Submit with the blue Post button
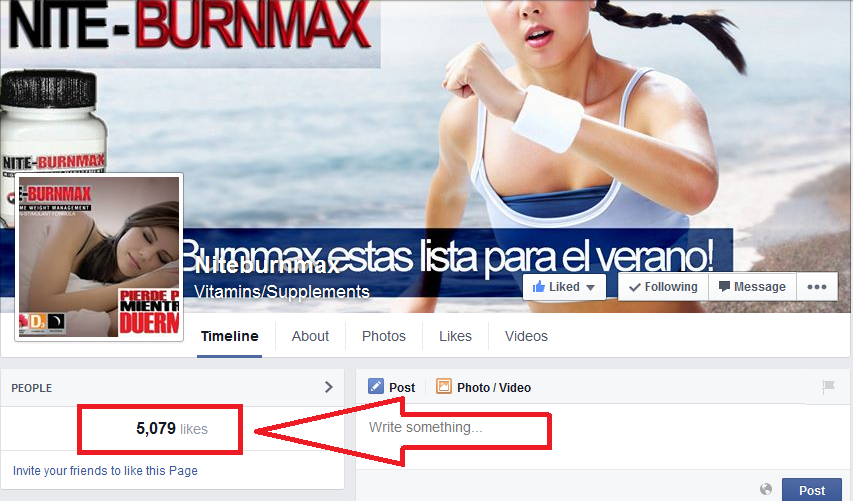853x501 pixels. pyautogui.click(x=812, y=490)
